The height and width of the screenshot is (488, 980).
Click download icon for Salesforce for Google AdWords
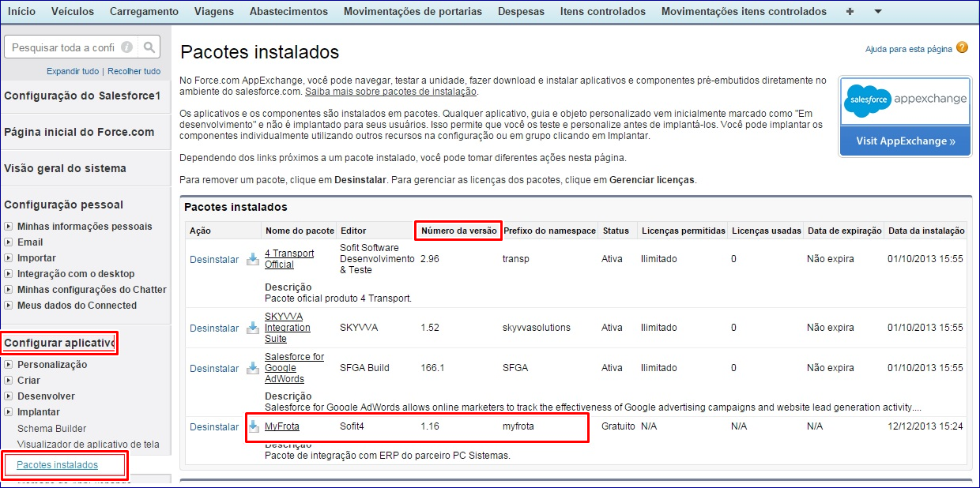point(253,368)
